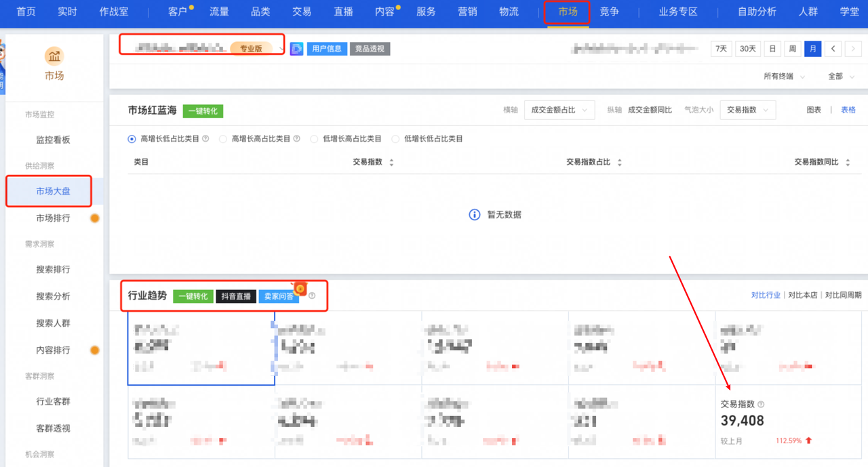Open the 全部 filter dropdown
The width and height of the screenshot is (868, 467).
[x=841, y=77]
